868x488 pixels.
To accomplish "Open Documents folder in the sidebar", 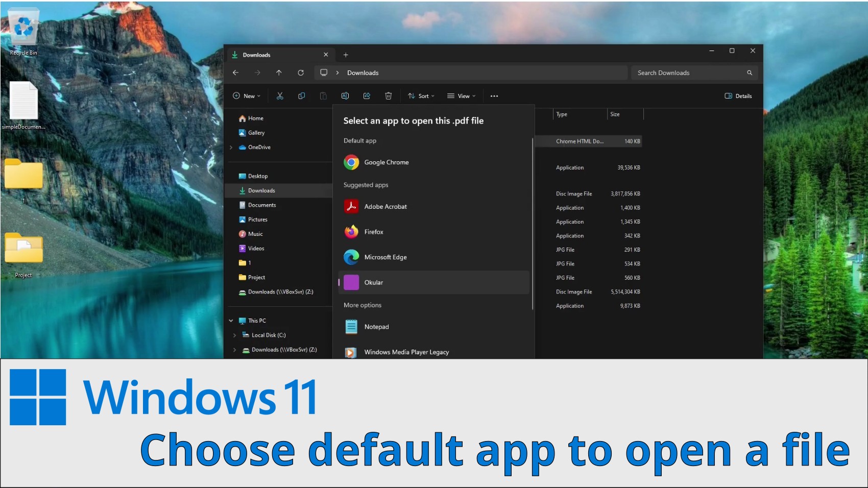I will click(261, 205).
